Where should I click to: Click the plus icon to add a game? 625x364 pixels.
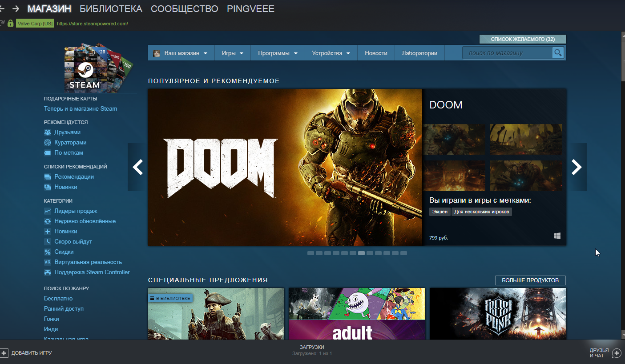tap(4, 353)
